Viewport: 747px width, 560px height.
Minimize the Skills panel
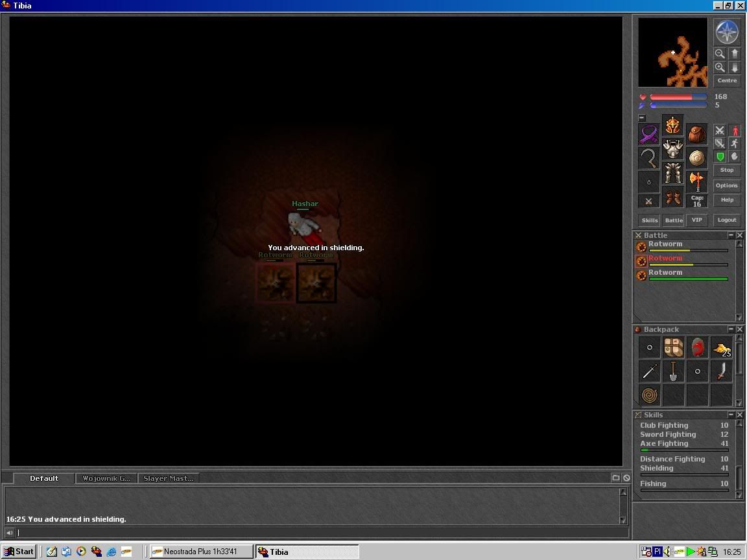point(731,415)
